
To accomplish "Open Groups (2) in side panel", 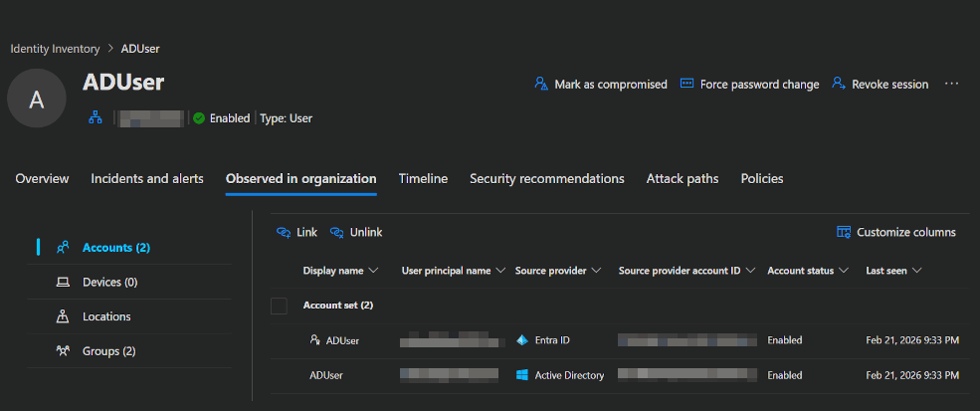I will [108, 351].
